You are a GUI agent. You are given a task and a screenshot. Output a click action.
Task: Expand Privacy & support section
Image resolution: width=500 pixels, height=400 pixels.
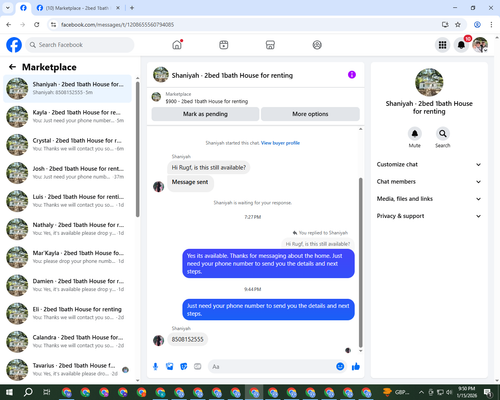point(429,216)
